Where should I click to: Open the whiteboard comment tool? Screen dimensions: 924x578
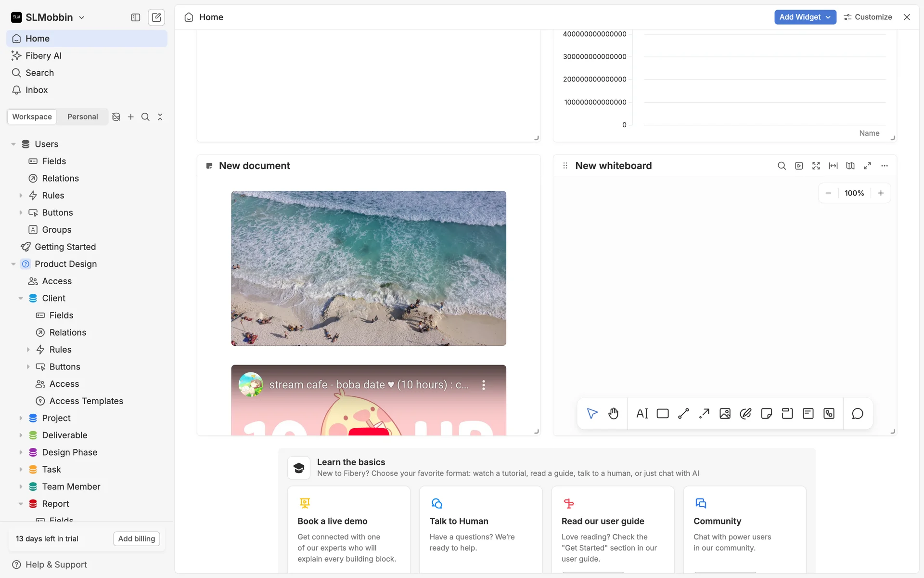click(x=857, y=413)
